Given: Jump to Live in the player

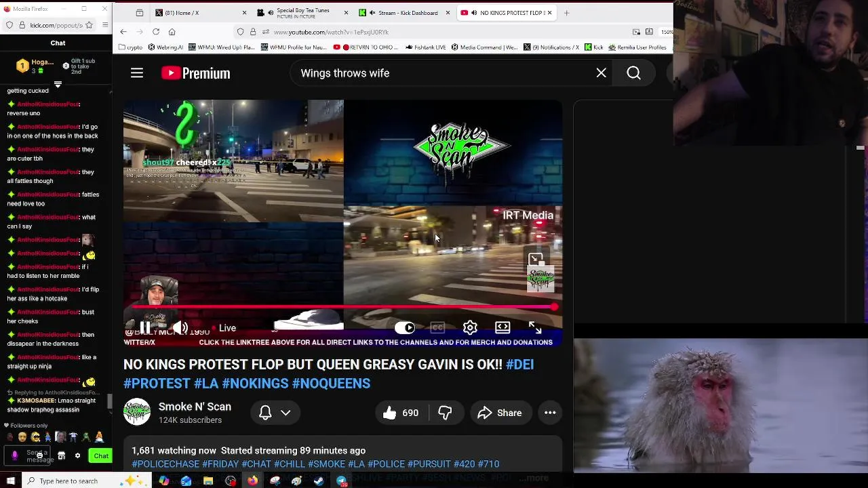Looking at the screenshot, I should click(x=223, y=328).
